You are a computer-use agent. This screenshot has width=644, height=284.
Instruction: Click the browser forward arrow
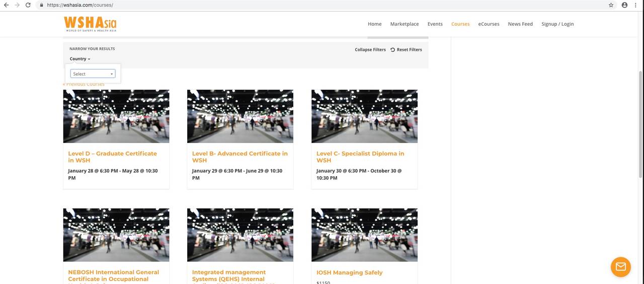tap(17, 5)
